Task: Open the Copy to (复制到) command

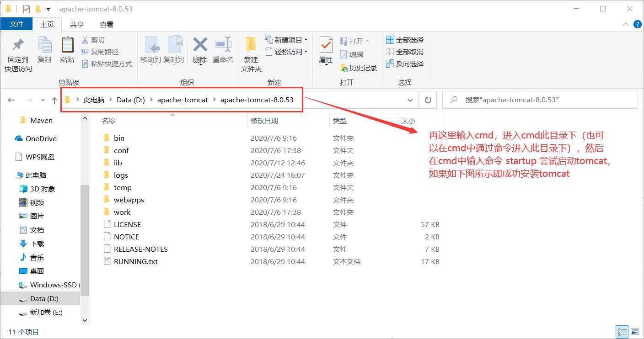Action: pyautogui.click(x=173, y=50)
